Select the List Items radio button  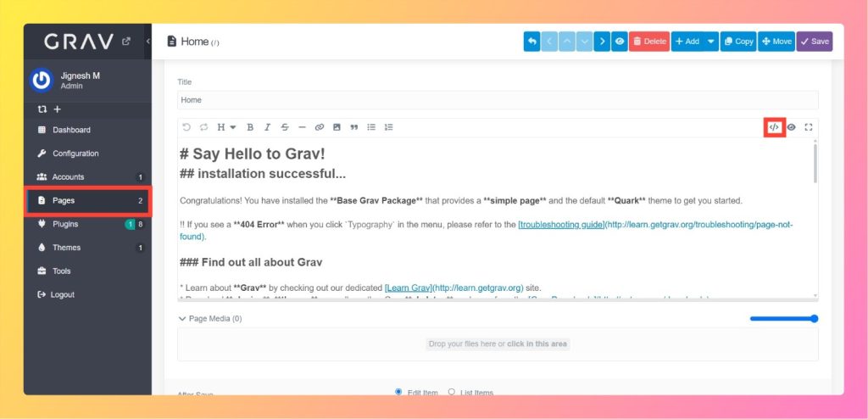click(452, 392)
